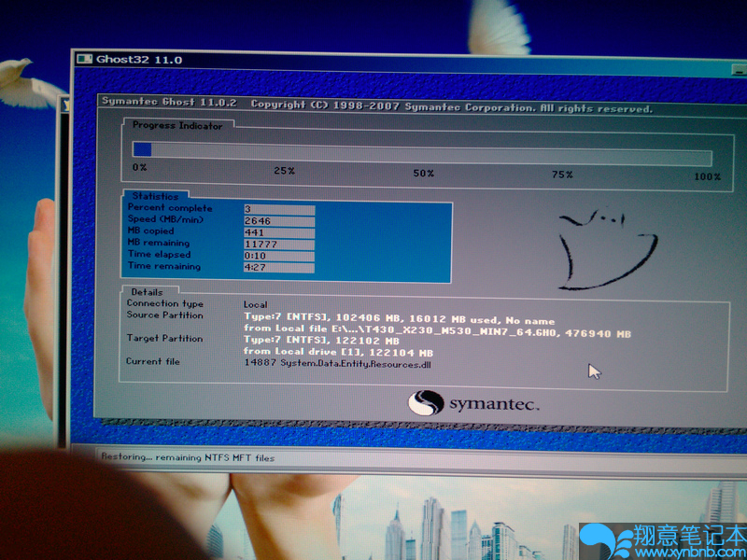Viewport: 747px width, 560px height.
Task: Click the Time elapsed label
Action: pos(159,254)
